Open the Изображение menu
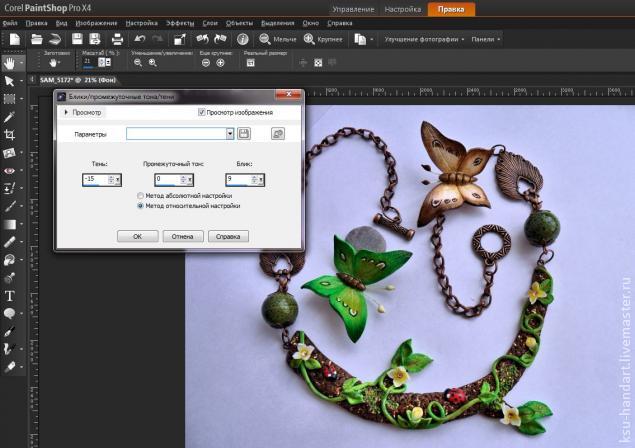Screen dimensions: 635x448 pyautogui.click(x=96, y=23)
